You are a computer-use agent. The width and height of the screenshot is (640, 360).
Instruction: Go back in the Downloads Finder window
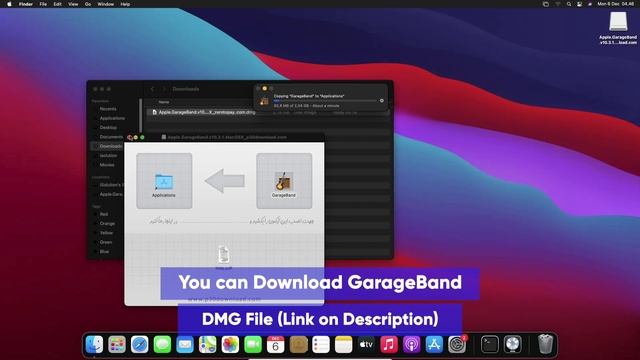click(152, 89)
